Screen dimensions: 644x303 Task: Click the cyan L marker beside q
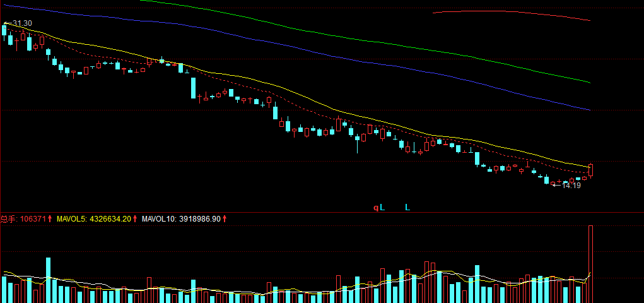pyautogui.click(x=382, y=207)
